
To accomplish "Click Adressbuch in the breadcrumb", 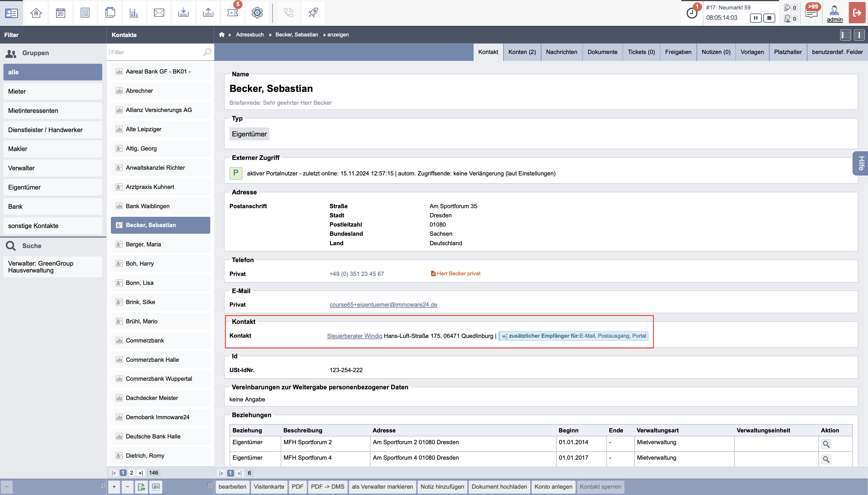I will pyautogui.click(x=250, y=34).
